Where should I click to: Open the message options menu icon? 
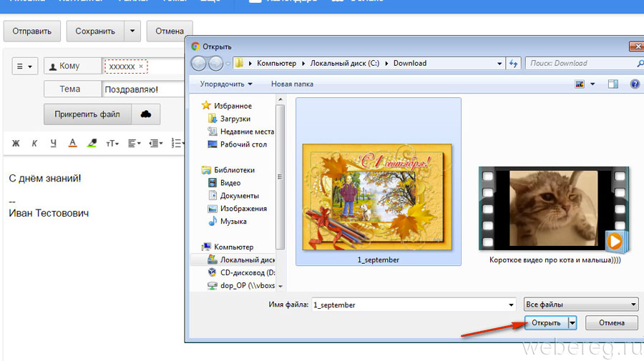click(x=24, y=66)
